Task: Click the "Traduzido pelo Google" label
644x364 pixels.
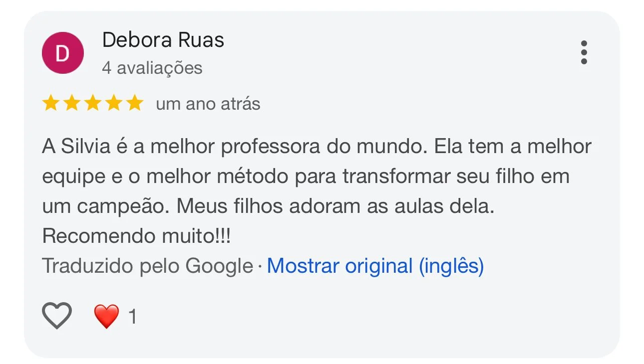Action: [147, 266]
